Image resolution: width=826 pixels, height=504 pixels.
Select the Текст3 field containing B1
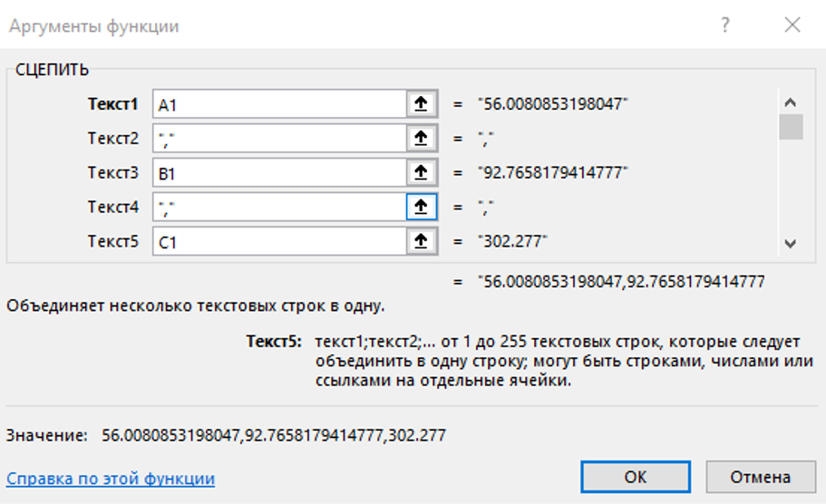(278, 172)
